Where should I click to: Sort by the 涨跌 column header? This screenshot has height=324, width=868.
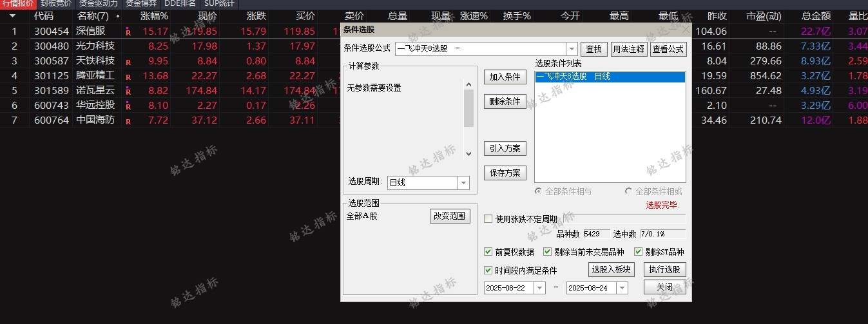click(x=256, y=16)
